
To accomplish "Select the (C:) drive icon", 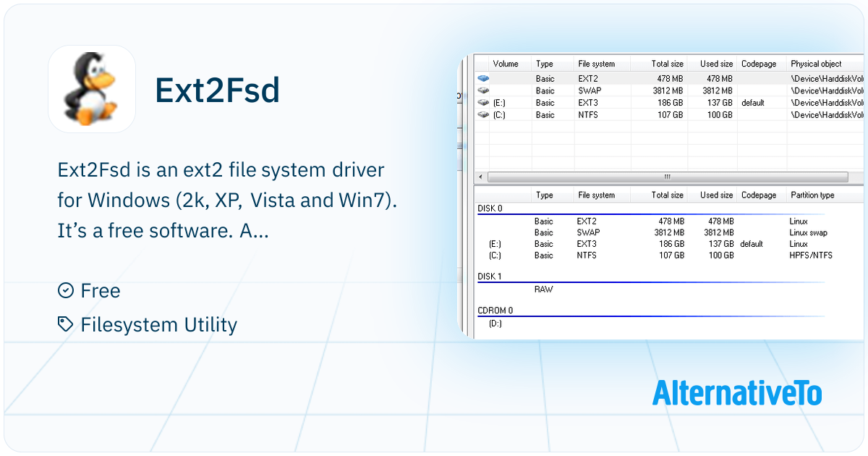I will coord(484,115).
